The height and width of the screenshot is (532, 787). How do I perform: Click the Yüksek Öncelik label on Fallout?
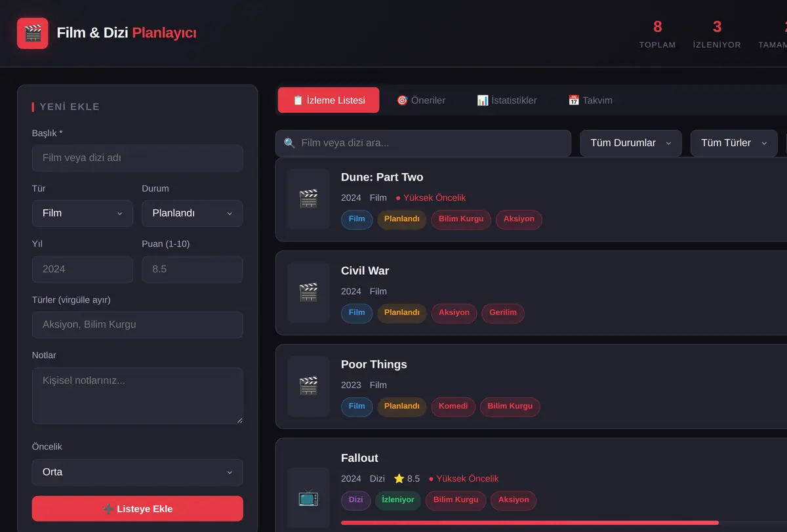coord(464,479)
